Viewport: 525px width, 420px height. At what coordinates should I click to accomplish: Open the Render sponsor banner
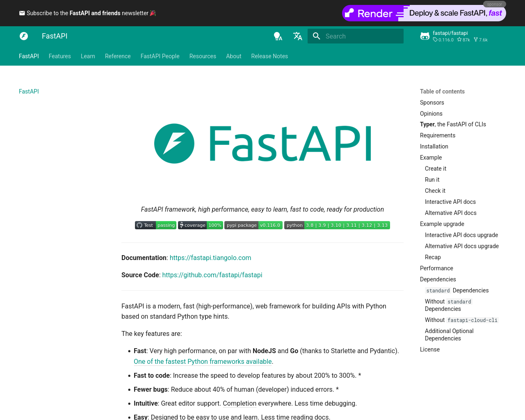424,13
